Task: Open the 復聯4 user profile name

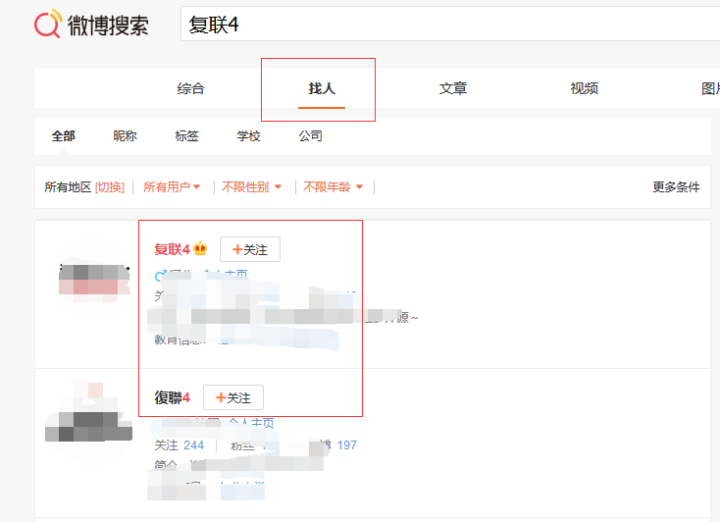Action: pyautogui.click(x=172, y=398)
